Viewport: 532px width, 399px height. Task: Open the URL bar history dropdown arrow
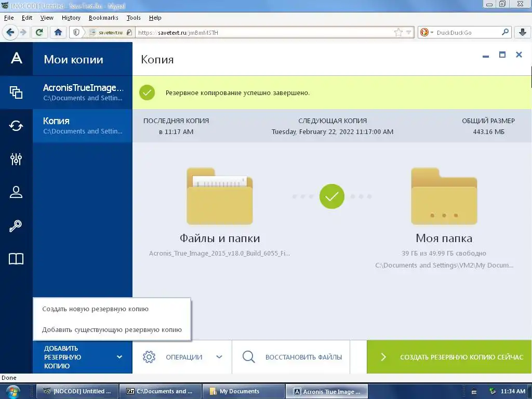[408, 32]
